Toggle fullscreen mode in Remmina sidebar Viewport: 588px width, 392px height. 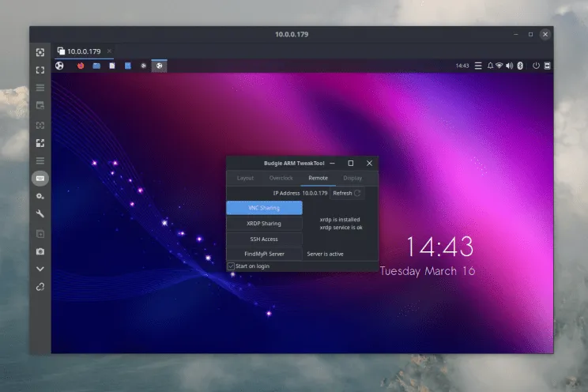(40, 70)
